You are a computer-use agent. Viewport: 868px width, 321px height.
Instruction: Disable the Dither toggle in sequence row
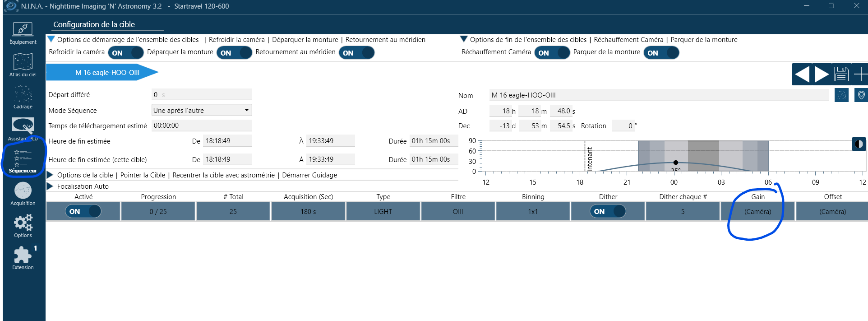click(x=608, y=211)
